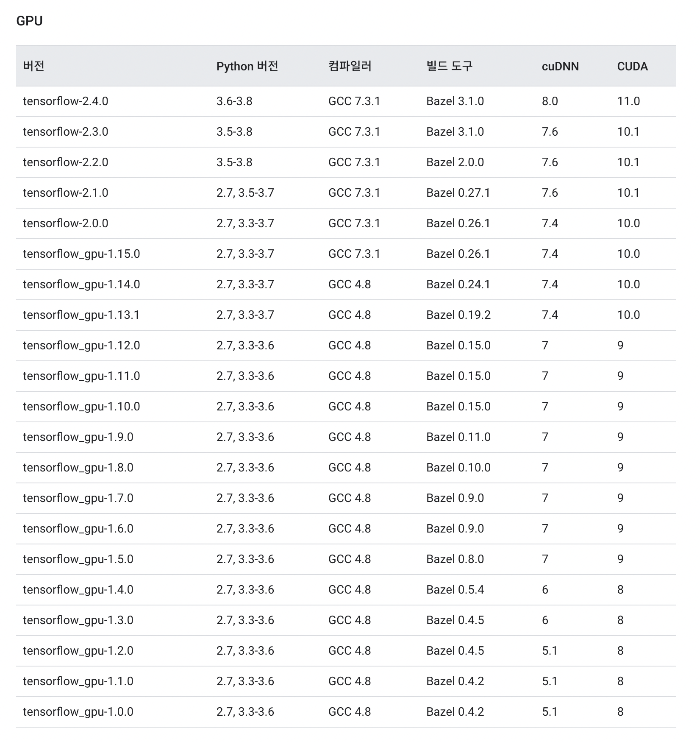Click the Python 버전 column header
The image size is (700, 742).
247,66
